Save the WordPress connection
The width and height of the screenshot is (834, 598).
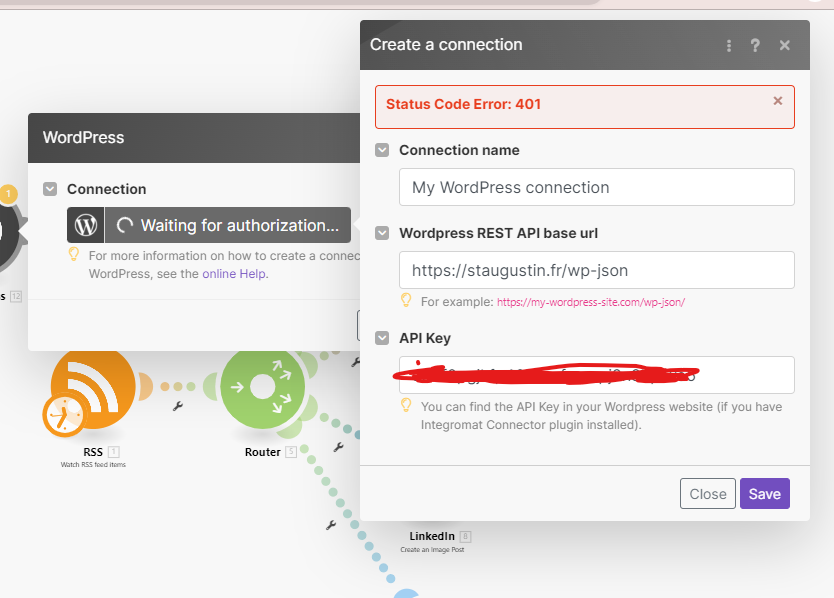(764, 493)
